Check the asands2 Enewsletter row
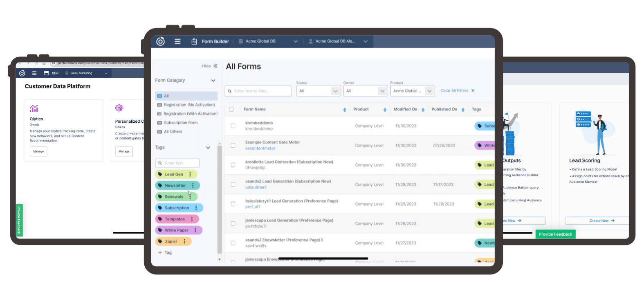This screenshot has height=299, width=644. (x=233, y=243)
